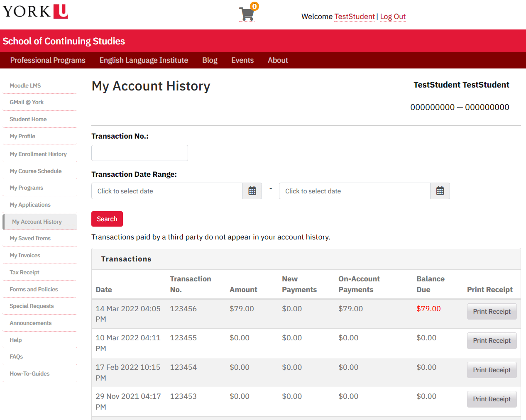
Task: Click the TestStudent username link
Action: [x=355, y=17]
